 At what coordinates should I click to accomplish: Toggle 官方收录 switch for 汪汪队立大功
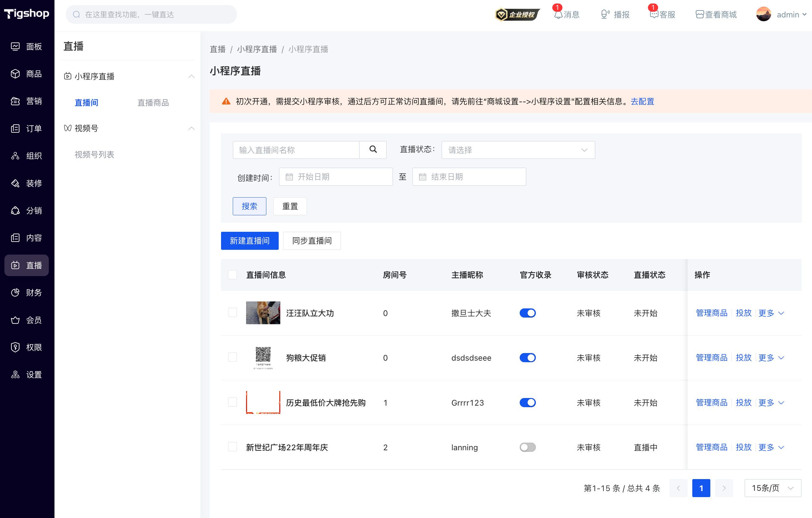click(527, 313)
